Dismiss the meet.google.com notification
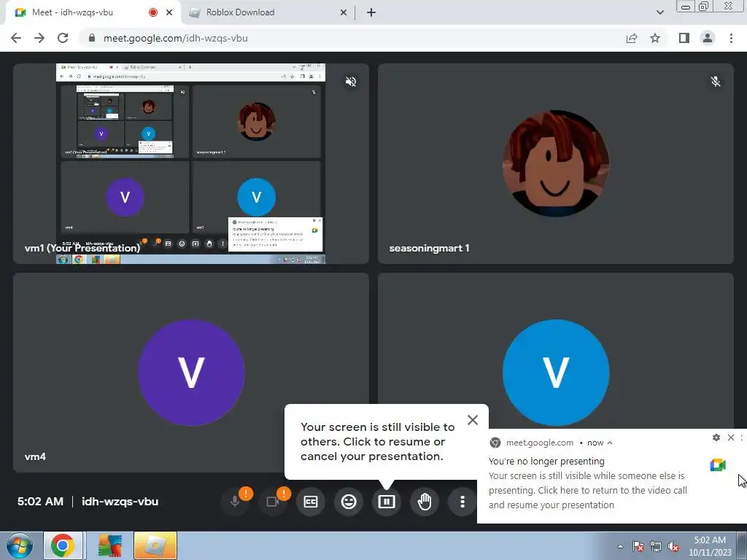 point(731,437)
